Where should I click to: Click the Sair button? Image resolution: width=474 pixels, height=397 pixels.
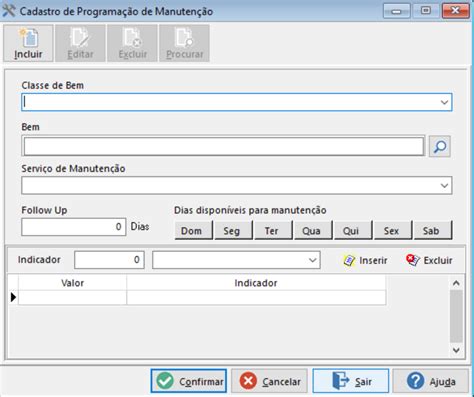coord(351,381)
